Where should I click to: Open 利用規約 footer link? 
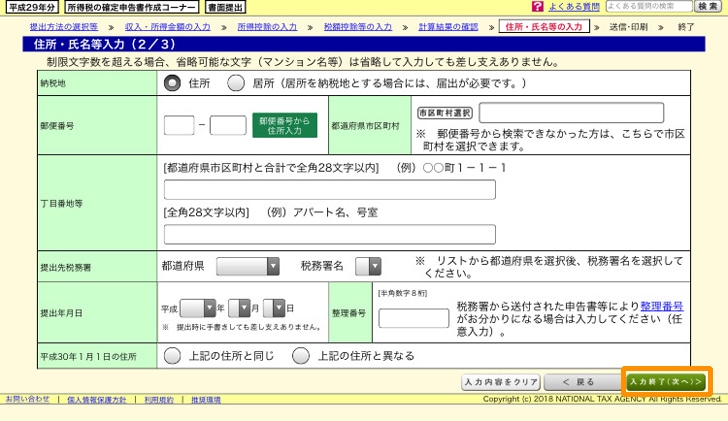(159, 400)
